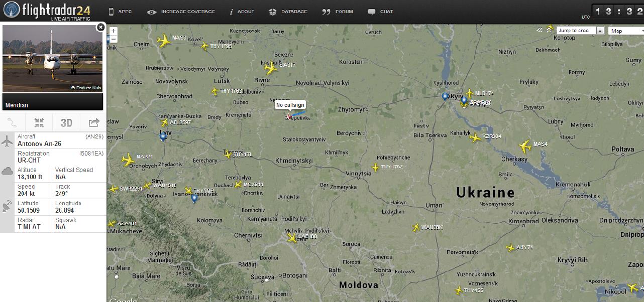The image size is (644, 302).
Task: Zoom out the map with minus button
Action: [114, 39]
